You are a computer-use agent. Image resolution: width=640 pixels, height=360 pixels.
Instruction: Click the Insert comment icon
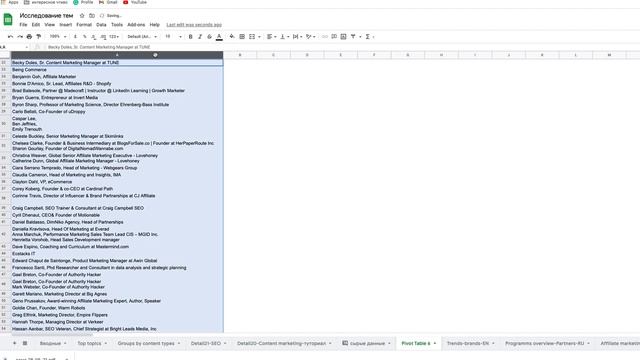click(x=334, y=37)
